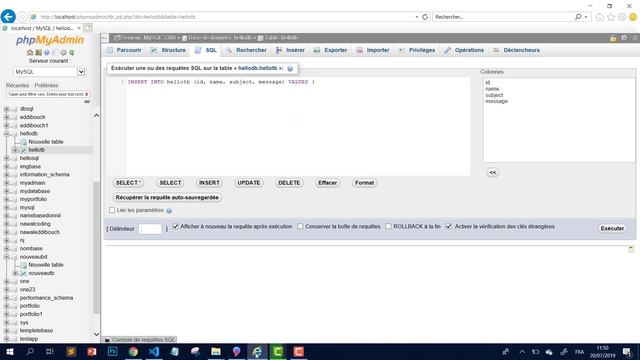
Task: Uncheck Afficher à nouveau la requête après exécution
Action: [176, 226]
